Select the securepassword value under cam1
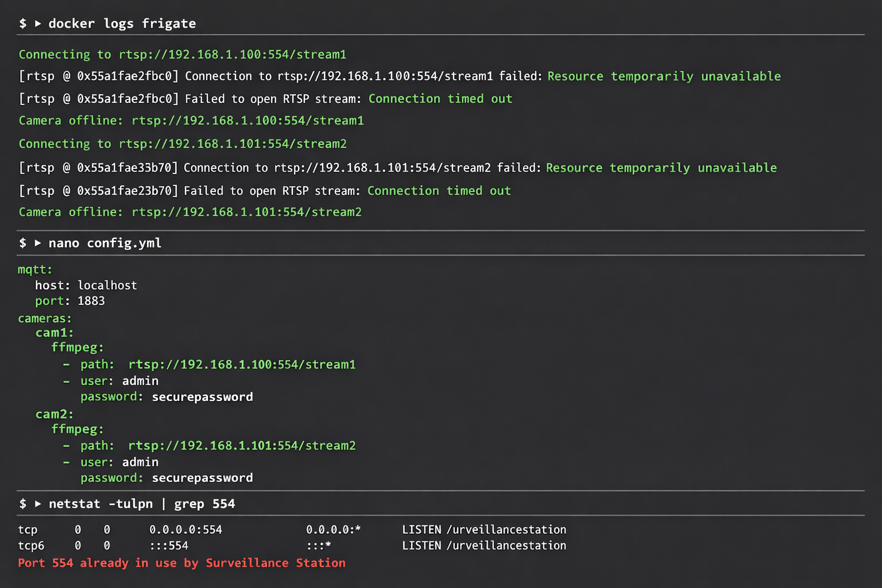Viewport: 882px width, 588px height. click(x=202, y=396)
